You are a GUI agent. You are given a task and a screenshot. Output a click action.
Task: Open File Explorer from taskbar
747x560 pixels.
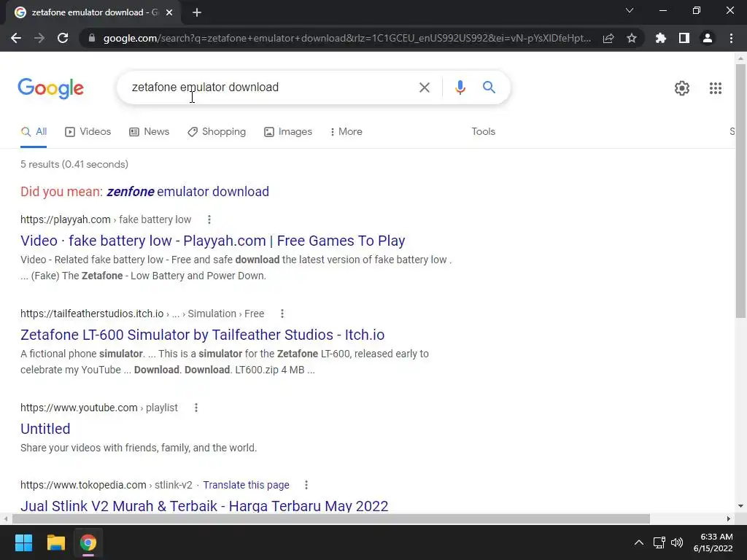pos(55,542)
